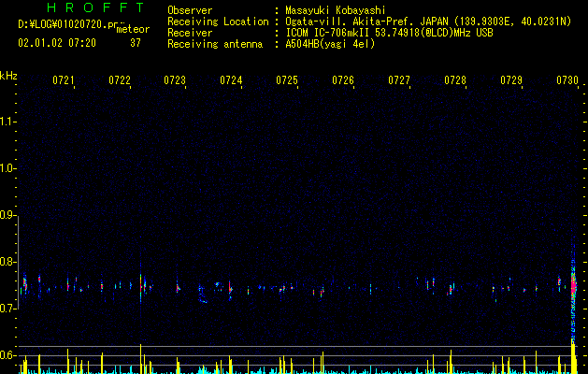This screenshot has width=588, height=374.
Task: Click the 'Observer' field label
Action: (190, 10)
